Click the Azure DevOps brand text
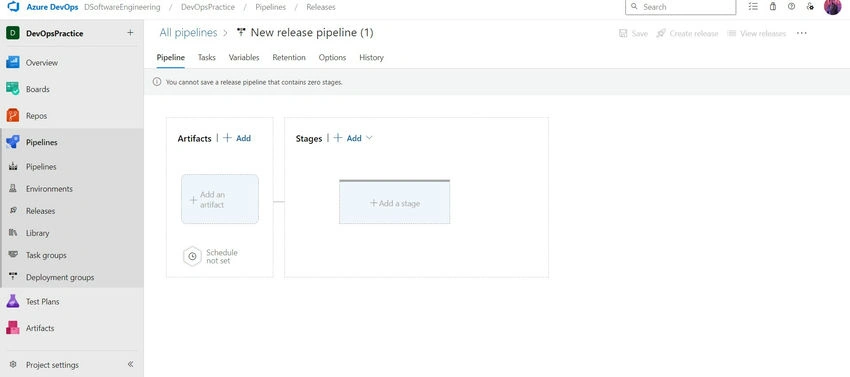The width and height of the screenshot is (850, 377). coord(52,7)
